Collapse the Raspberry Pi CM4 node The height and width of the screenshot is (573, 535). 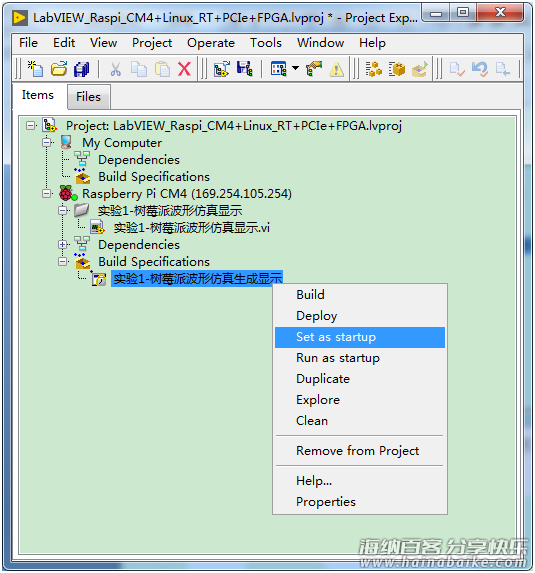46,193
